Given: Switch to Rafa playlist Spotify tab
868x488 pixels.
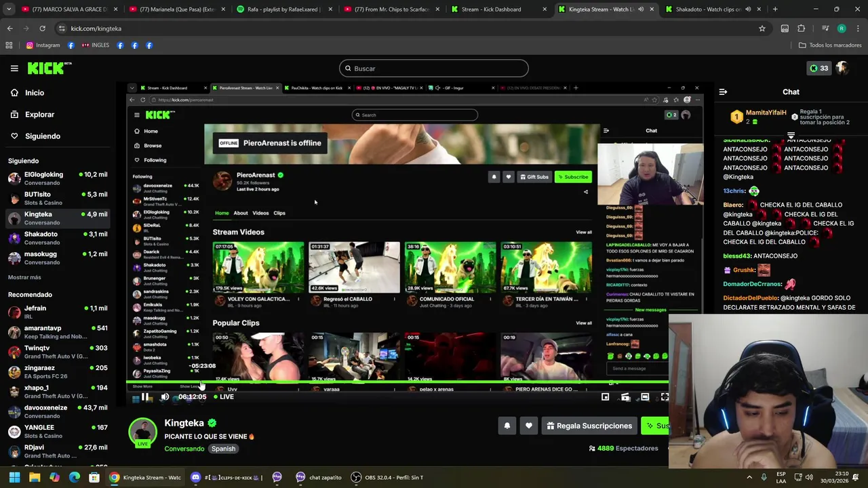Looking at the screenshot, I should click(283, 9).
